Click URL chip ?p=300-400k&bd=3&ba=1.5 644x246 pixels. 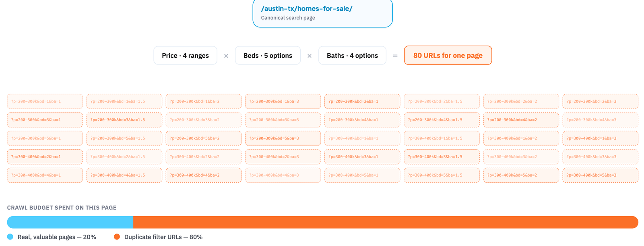click(x=442, y=157)
